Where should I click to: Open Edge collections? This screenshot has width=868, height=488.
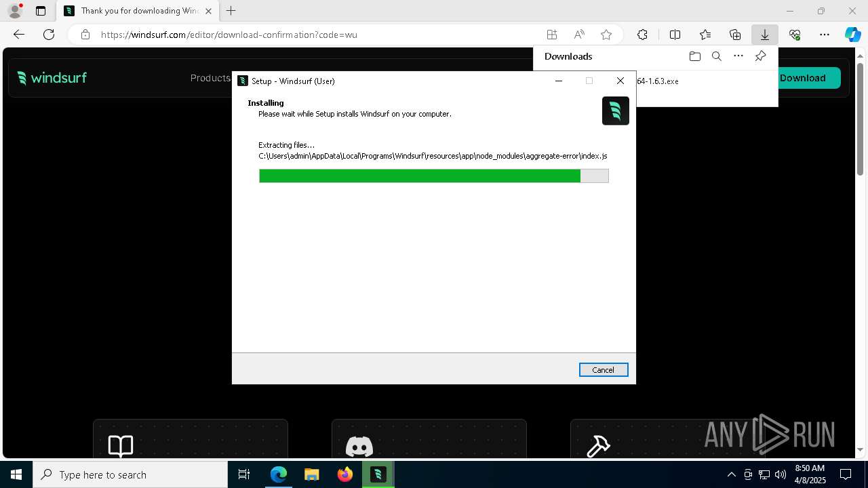(735, 35)
